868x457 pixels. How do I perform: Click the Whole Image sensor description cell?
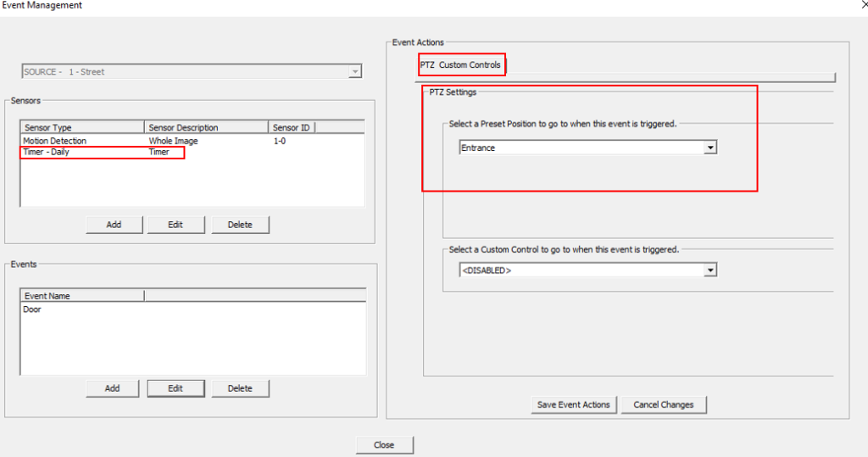tap(173, 142)
